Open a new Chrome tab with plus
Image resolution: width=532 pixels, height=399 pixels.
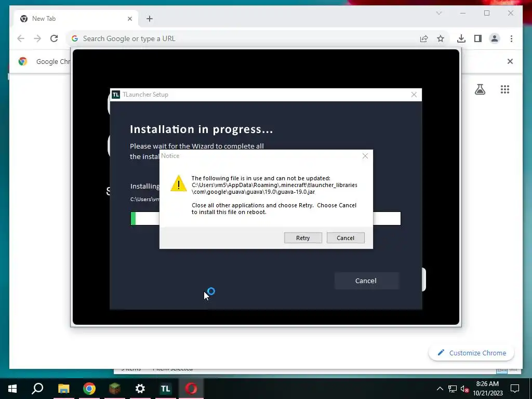click(x=150, y=19)
